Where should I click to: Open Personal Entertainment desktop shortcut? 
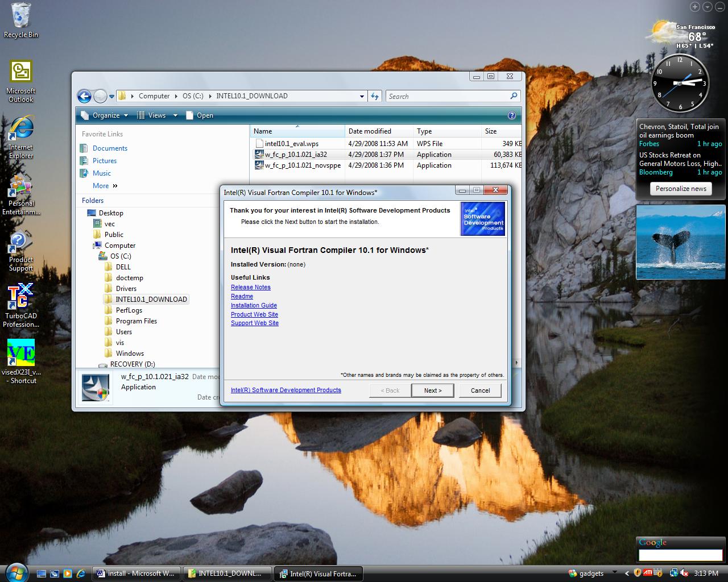[x=21, y=194]
